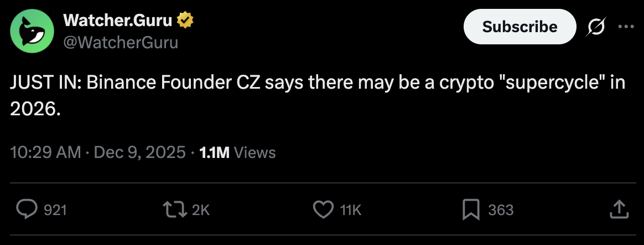This screenshot has height=245, width=644.
Task: Click the gold verified badge
Action: coord(185,21)
